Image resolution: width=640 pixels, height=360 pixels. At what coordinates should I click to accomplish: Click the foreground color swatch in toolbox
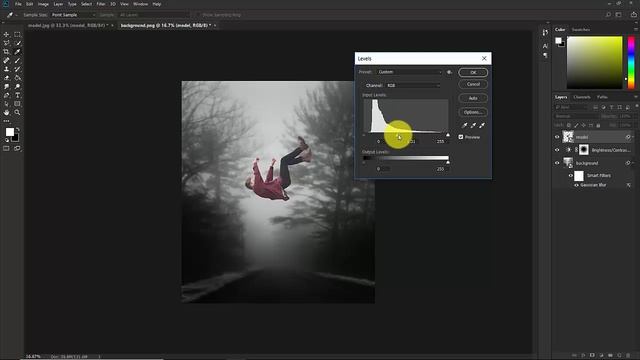pyautogui.click(x=9, y=132)
